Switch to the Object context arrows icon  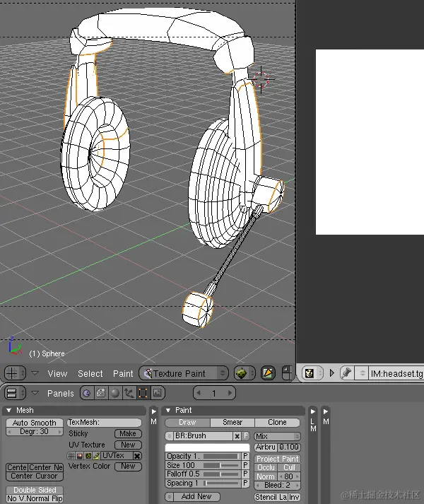(129, 393)
